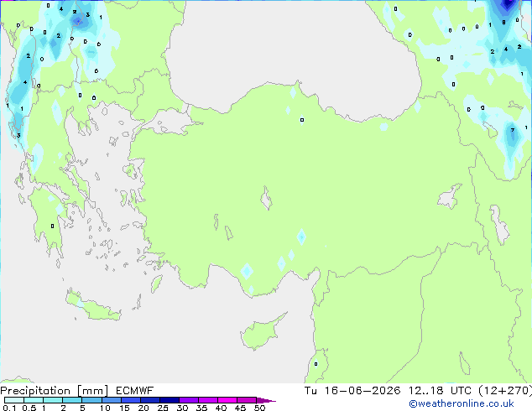Click the '0.5' legend scale label
This screenshot has width=532, height=411.
click(29, 408)
